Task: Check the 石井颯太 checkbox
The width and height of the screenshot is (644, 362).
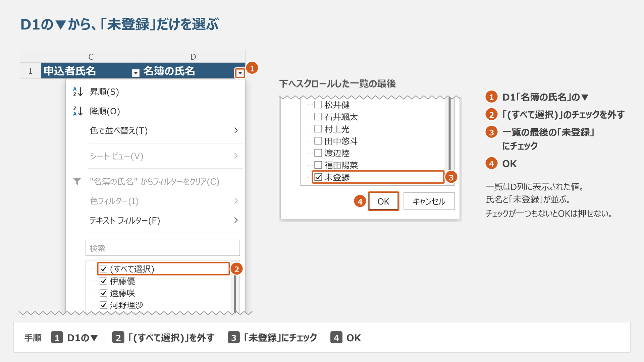Action: [x=318, y=117]
